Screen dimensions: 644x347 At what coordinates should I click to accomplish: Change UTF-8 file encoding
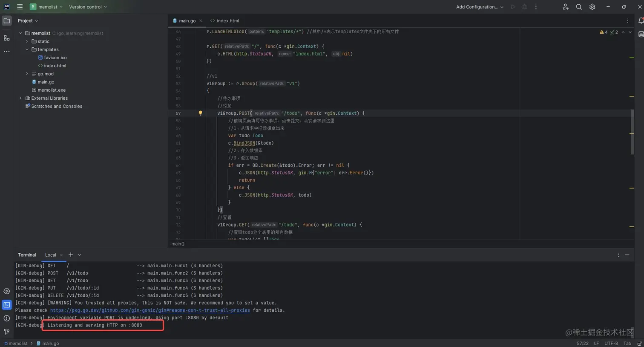point(611,343)
